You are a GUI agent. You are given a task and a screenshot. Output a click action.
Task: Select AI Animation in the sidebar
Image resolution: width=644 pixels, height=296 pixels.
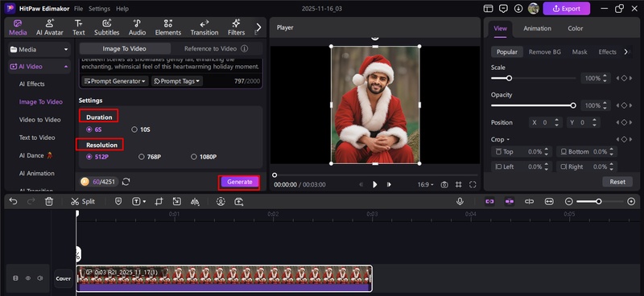pyautogui.click(x=36, y=173)
